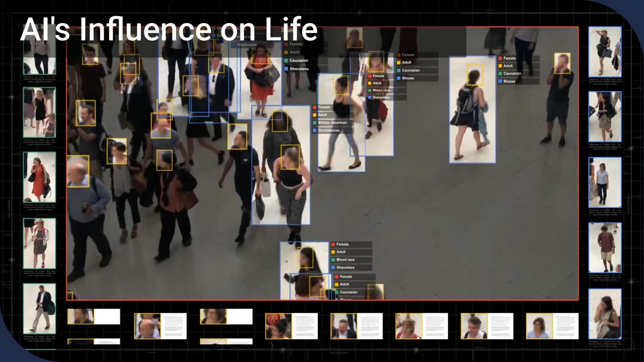
Task: Open the top right thumbnail of woman carrying handbag
Action: click(605, 51)
